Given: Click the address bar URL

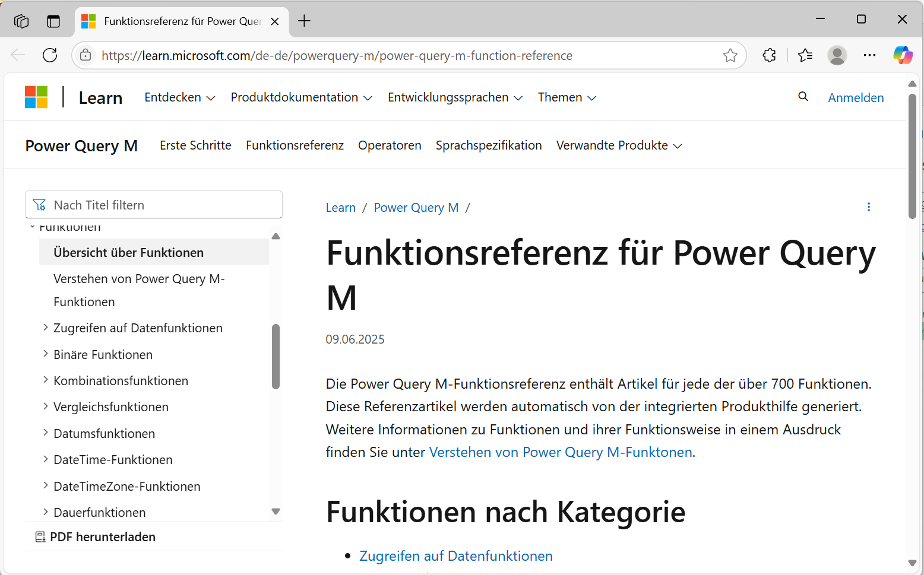Looking at the screenshot, I should tap(337, 55).
